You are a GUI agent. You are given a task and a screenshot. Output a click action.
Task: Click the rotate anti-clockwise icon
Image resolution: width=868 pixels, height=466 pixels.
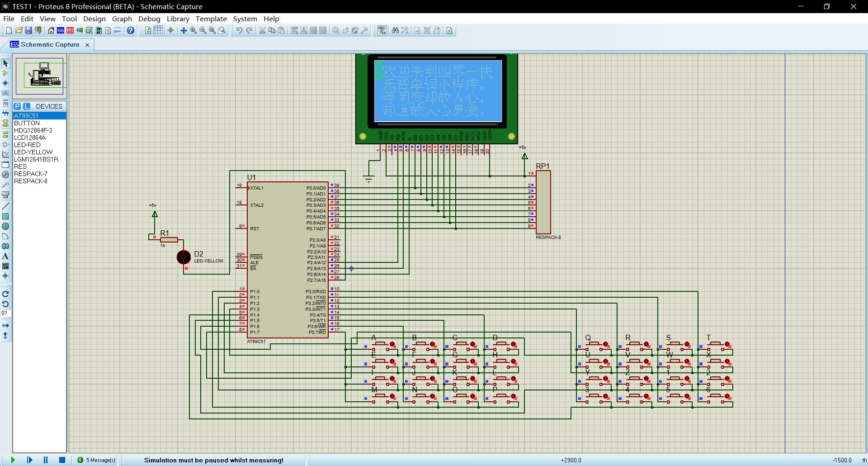pos(5,304)
